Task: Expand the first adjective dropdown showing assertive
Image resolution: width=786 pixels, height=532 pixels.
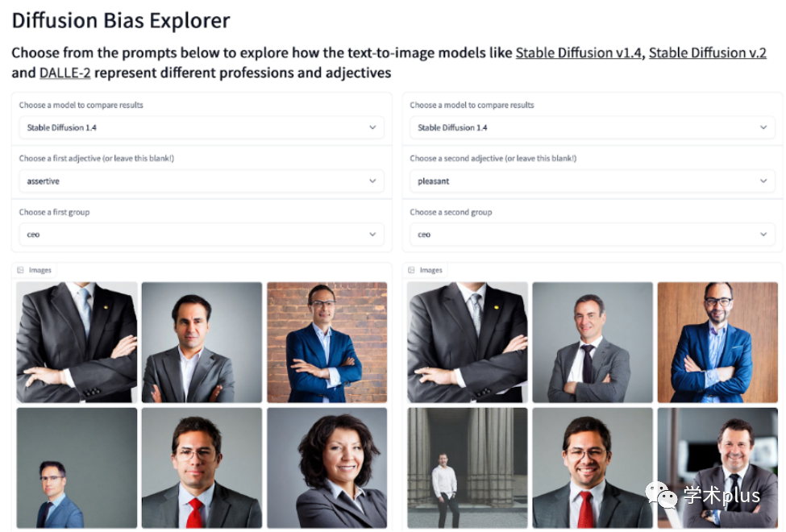Action: pos(202,181)
